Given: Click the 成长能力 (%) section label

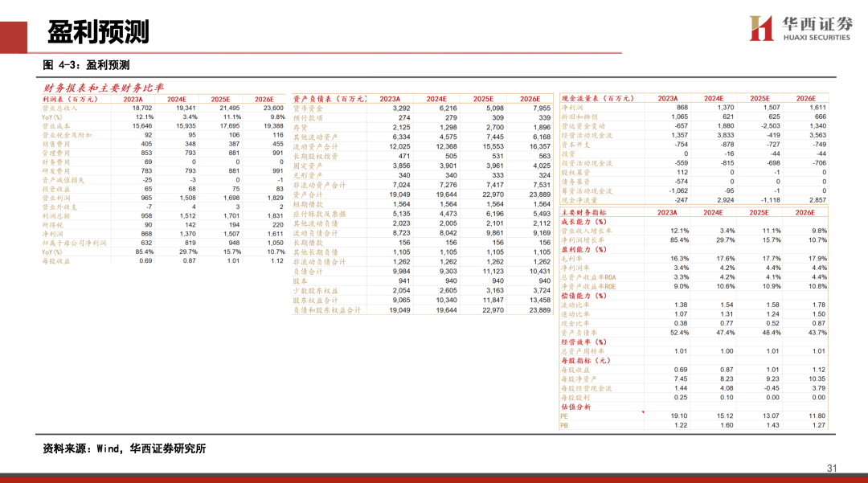Looking at the screenshot, I should coord(583,221).
